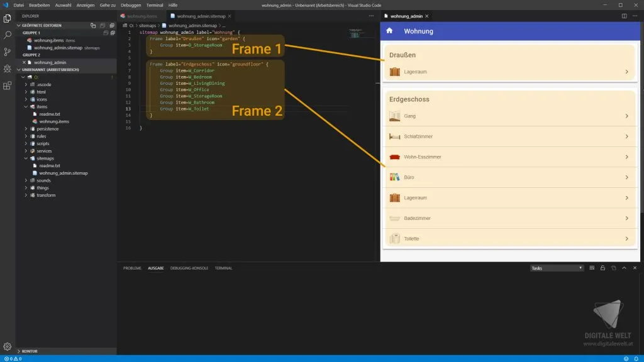Open the Schlafzimmer entry in preview
644x362 pixels.
click(509, 136)
